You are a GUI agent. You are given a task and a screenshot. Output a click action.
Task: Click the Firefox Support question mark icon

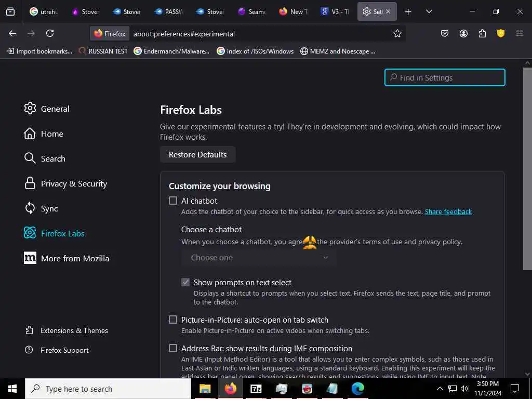pyautogui.click(x=29, y=350)
